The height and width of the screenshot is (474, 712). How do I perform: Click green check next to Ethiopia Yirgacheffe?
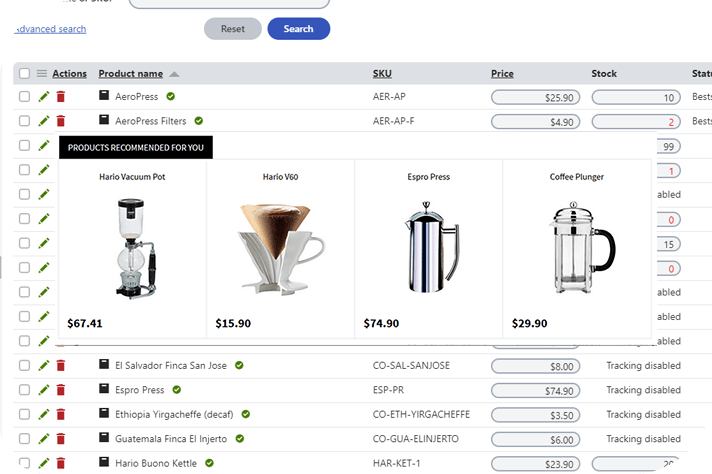point(246,414)
